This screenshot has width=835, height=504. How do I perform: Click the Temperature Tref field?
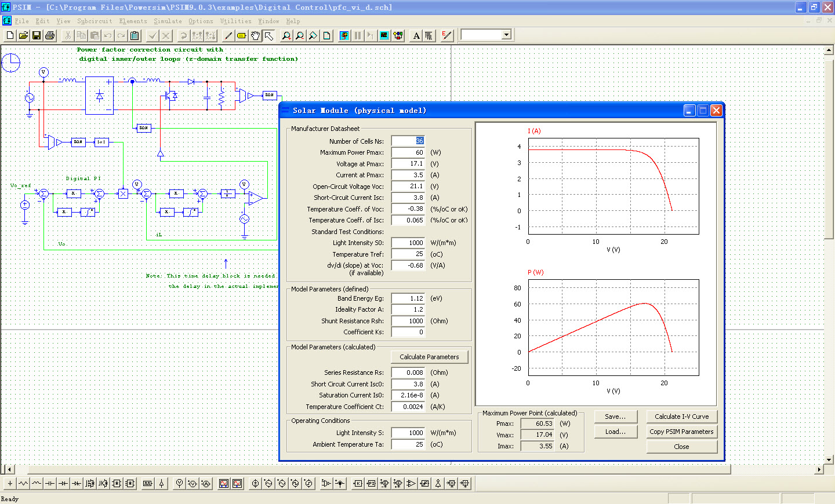(408, 254)
